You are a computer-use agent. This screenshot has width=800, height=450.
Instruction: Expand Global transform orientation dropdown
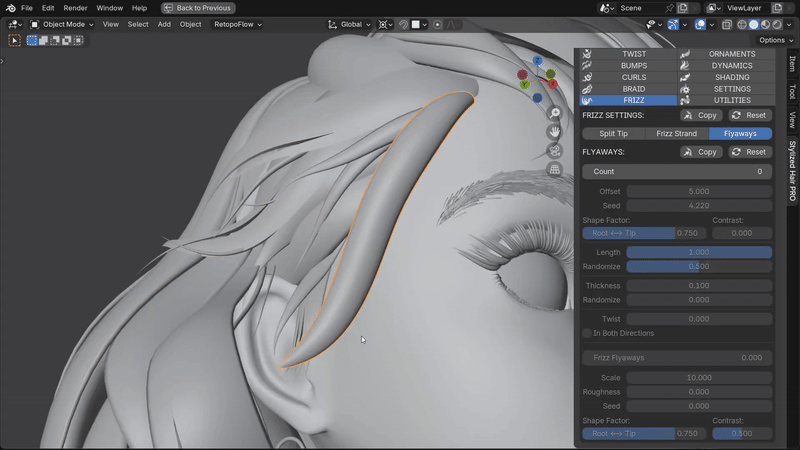pyautogui.click(x=349, y=24)
